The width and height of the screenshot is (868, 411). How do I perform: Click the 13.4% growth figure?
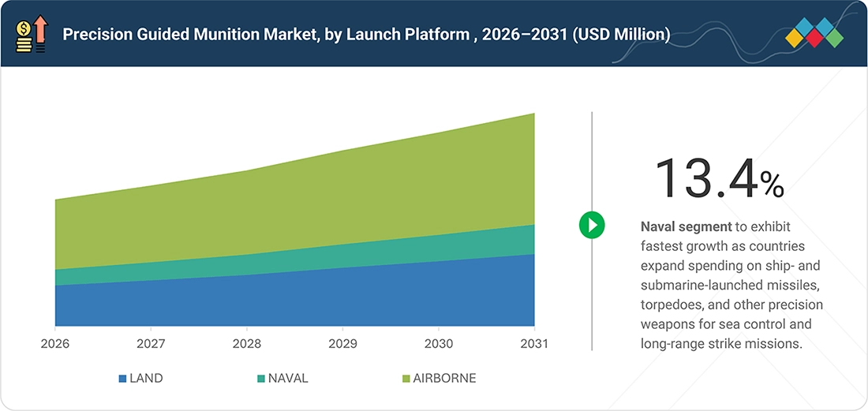click(719, 178)
